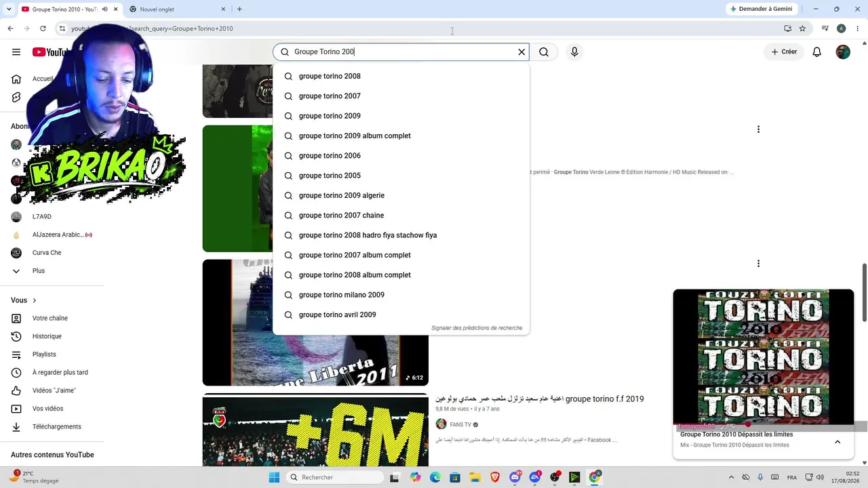Select suggestion groupe torino 2007 chaine
Screen dimensions: 868x488
pos(401,216)
